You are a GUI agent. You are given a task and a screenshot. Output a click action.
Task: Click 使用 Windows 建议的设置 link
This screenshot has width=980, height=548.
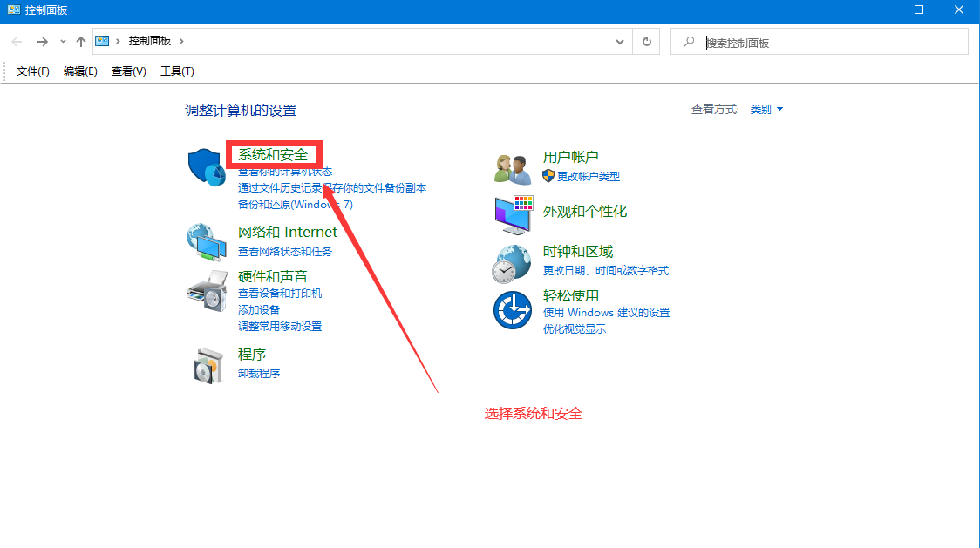click(606, 313)
